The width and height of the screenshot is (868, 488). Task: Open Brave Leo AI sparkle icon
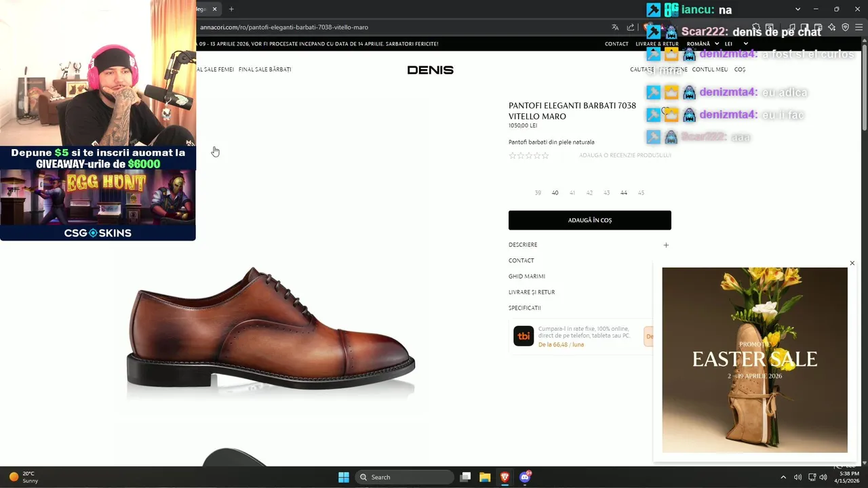pyautogui.click(x=832, y=27)
